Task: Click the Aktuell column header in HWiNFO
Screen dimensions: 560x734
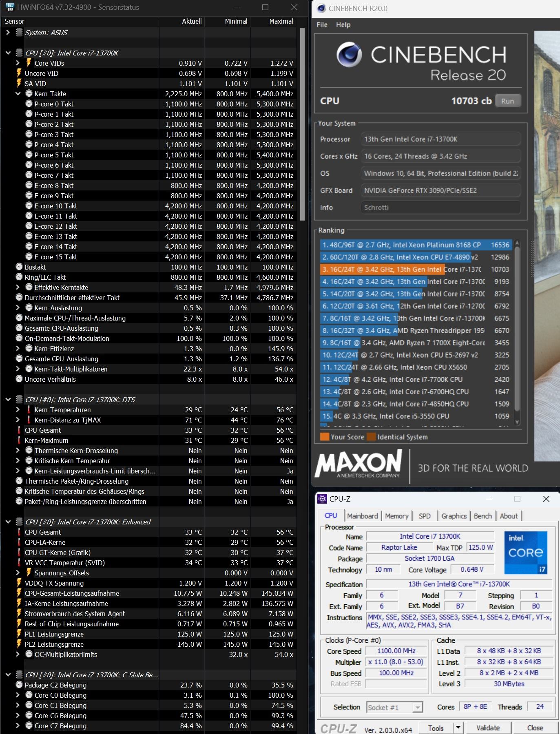Action: click(x=182, y=21)
